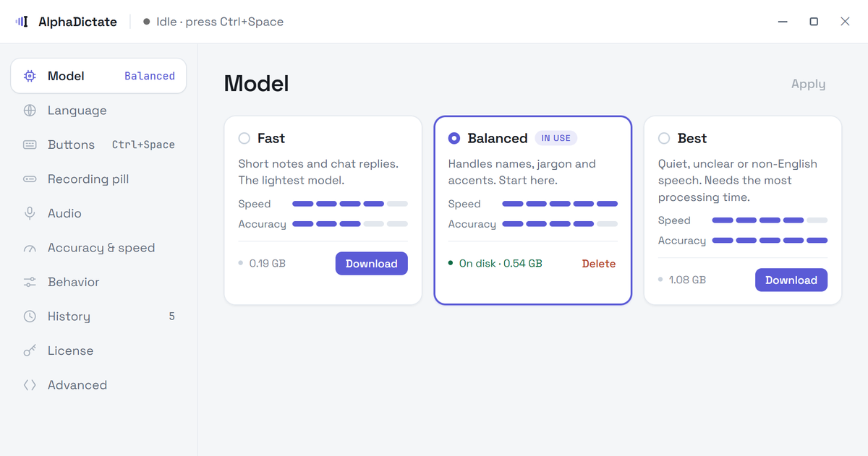868x456 pixels.
Task: Click the IN USE badge
Action: click(x=556, y=138)
